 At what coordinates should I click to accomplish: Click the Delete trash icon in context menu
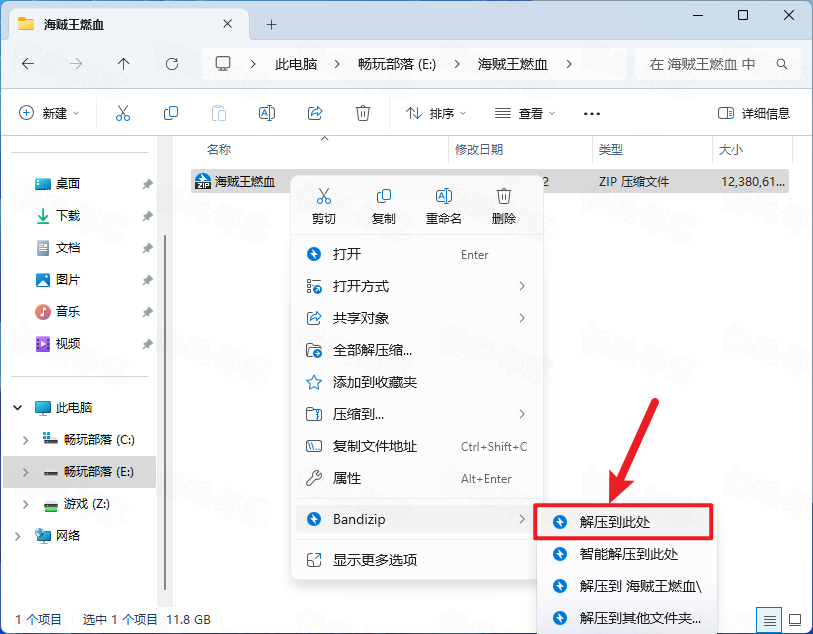[x=503, y=196]
